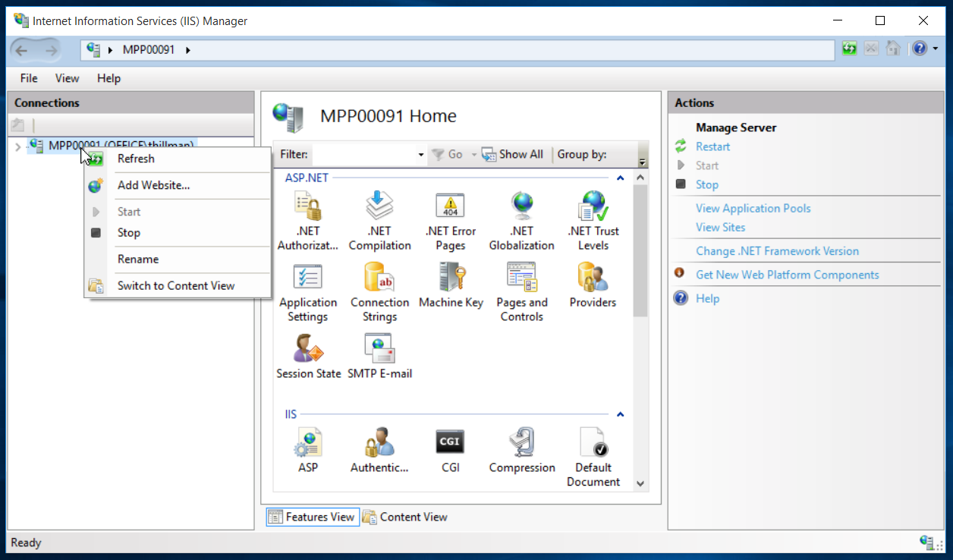Open the .NET Trust Levels icon
This screenshot has width=953, height=560.
[593, 206]
